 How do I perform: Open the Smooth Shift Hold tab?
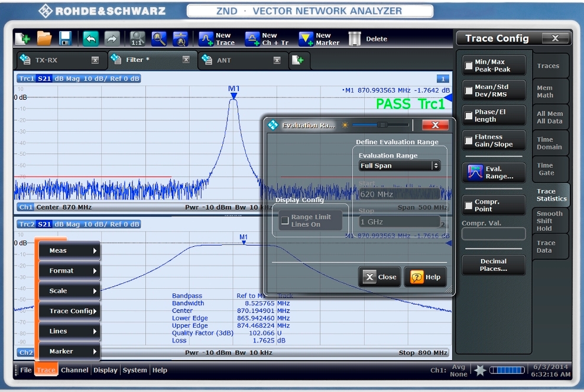pyautogui.click(x=550, y=221)
